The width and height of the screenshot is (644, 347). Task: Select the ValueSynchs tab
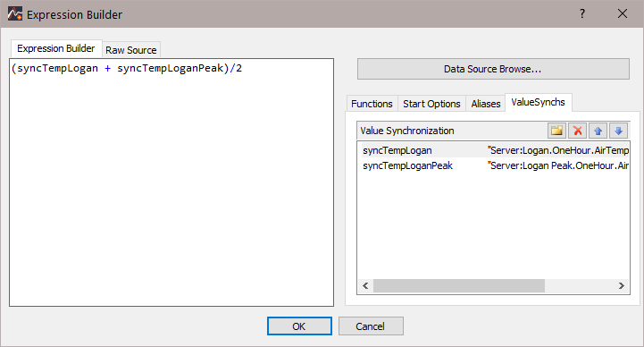coord(538,102)
